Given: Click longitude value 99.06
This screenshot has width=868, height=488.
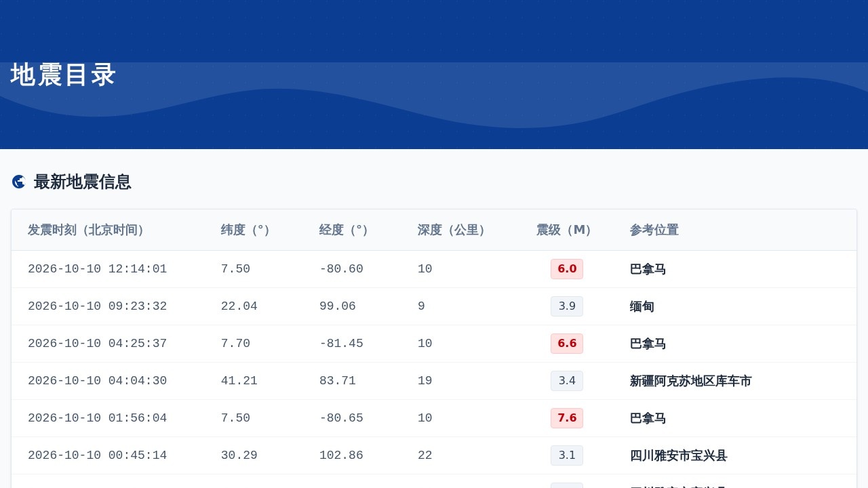Looking at the screenshot, I should (338, 306).
